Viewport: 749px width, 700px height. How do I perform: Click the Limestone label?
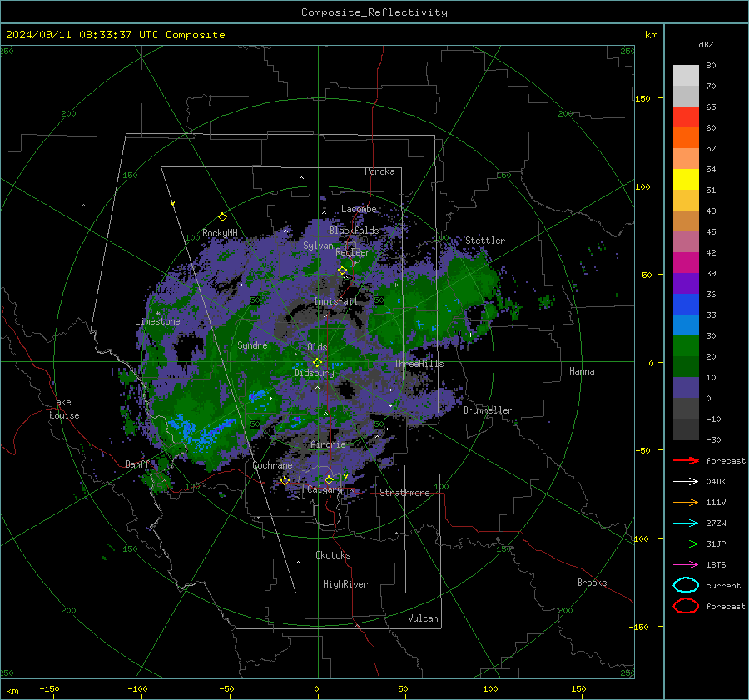[x=157, y=321]
